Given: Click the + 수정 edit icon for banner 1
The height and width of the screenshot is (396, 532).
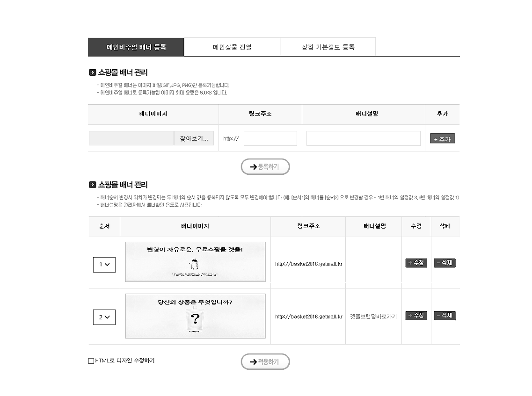Looking at the screenshot, I should tap(416, 263).
